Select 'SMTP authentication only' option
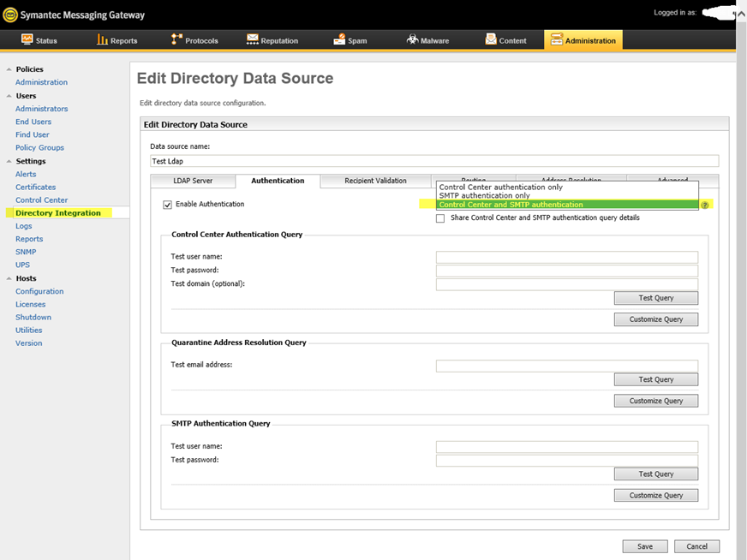This screenshot has height=560, width=747. tap(567, 196)
